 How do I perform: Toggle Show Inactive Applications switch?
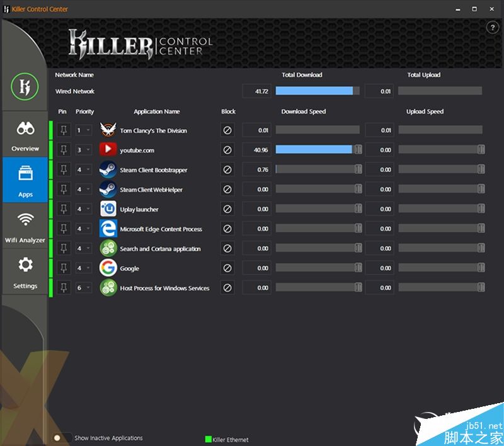point(62,438)
